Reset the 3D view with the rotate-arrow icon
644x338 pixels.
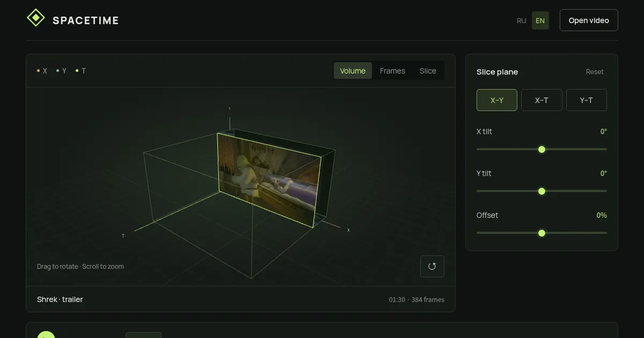pyautogui.click(x=432, y=266)
